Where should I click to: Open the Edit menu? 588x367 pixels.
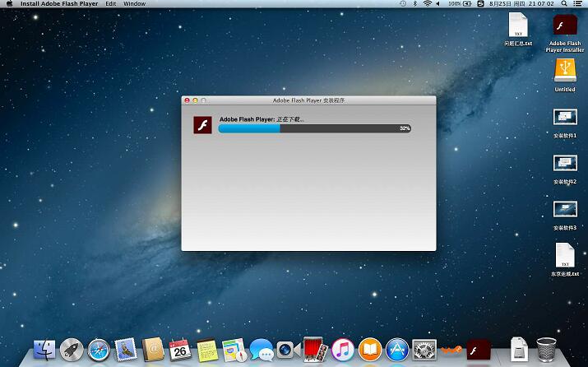coord(111,4)
